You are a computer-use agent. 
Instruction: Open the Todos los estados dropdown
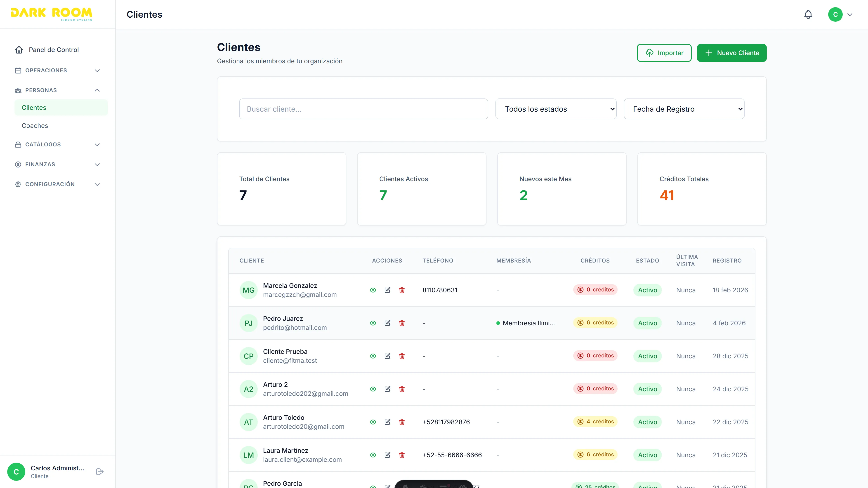coord(556,109)
